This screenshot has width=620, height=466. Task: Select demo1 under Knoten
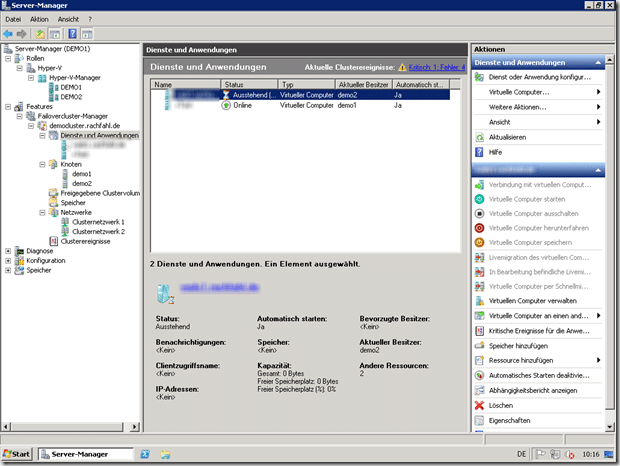point(82,174)
